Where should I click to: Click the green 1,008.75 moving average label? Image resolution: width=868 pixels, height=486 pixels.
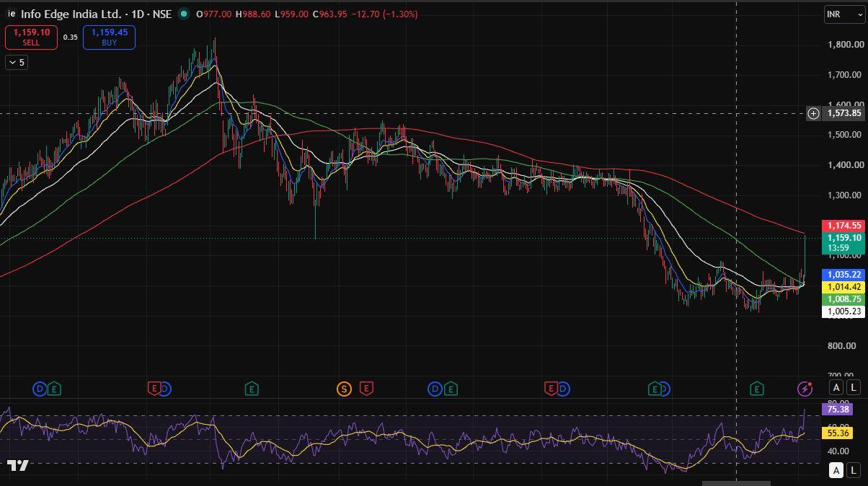tap(844, 299)
